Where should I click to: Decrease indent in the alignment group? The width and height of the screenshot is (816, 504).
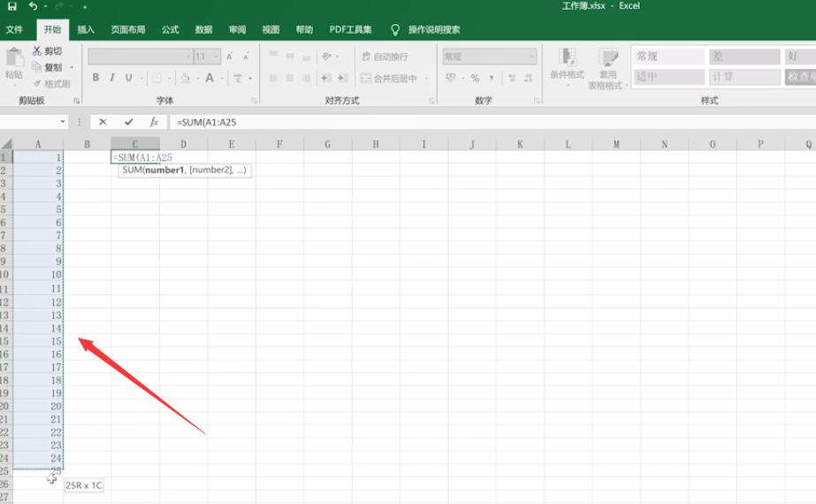325,78
